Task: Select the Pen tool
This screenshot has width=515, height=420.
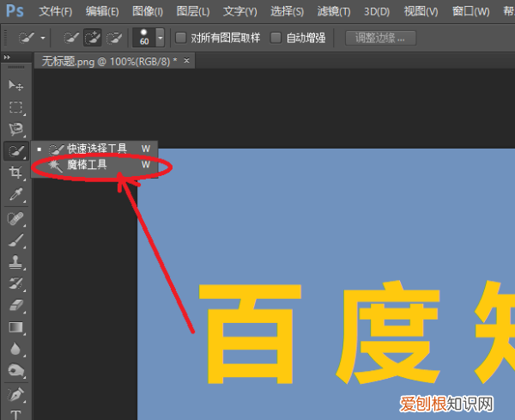Action: [x=15, y=395]
